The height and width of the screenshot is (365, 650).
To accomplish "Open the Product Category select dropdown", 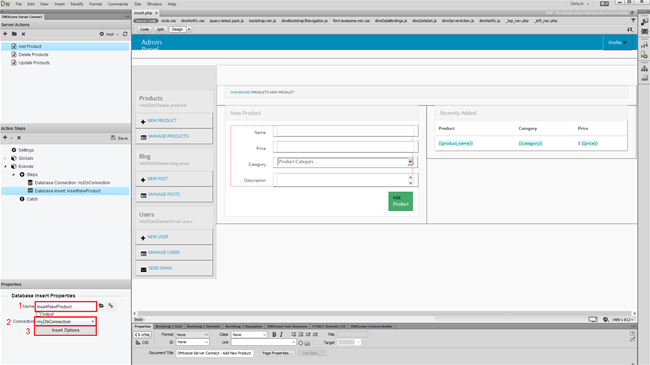I will click(345, 162).
